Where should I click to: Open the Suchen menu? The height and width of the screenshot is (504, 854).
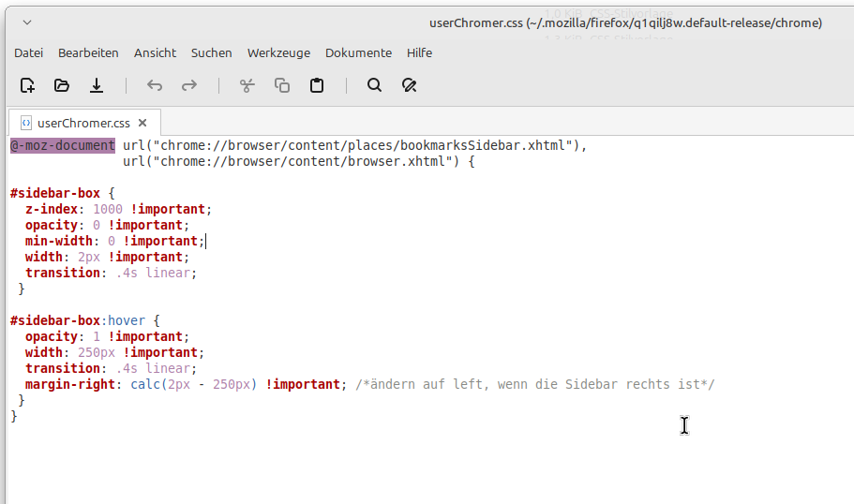211,52
